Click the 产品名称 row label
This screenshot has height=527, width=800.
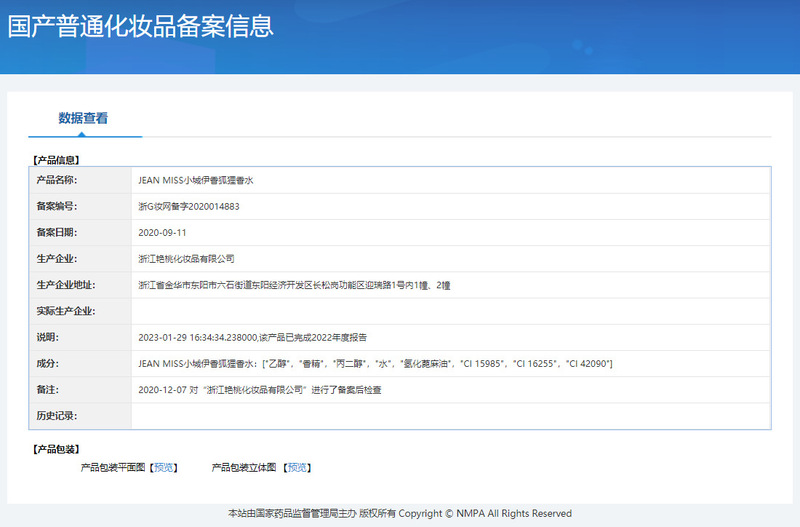(x=57, y=181)
